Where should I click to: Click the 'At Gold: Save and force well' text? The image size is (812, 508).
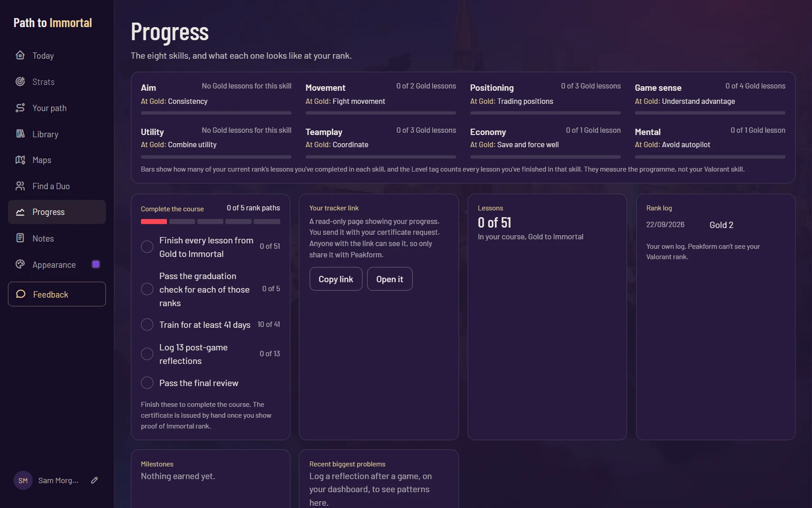(x=514, y=144)
